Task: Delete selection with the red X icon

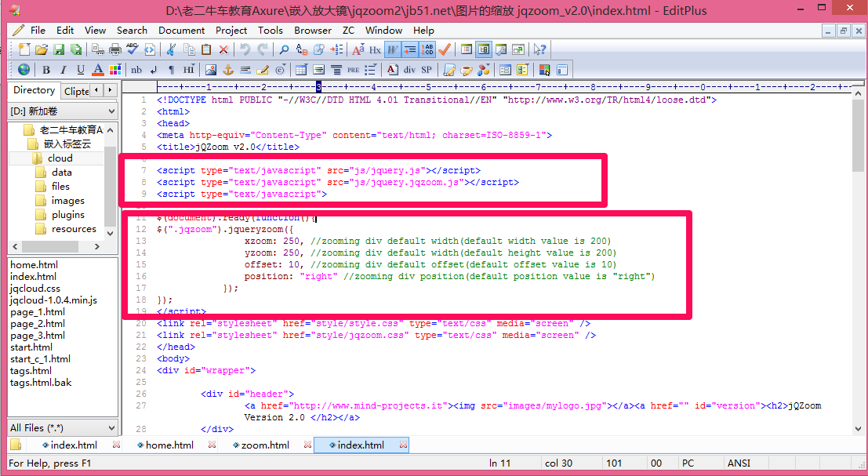Action: (223, 50)
